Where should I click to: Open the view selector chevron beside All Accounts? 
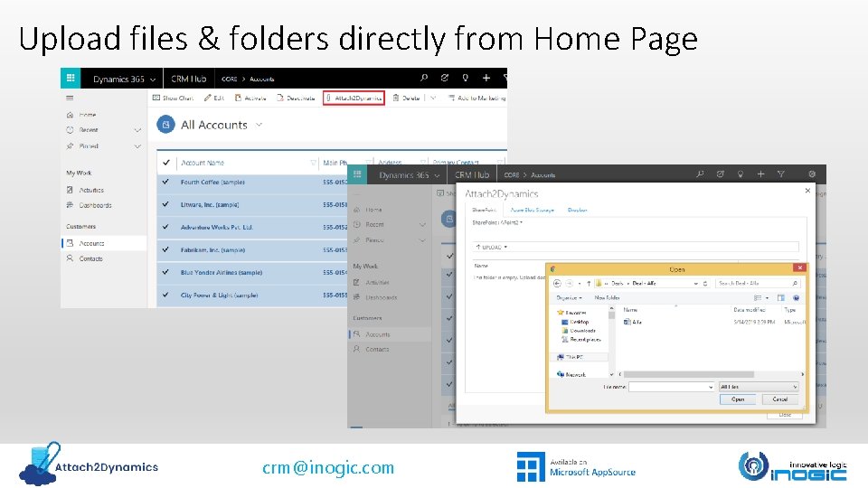pyautogui.click(x=259, y=125)
